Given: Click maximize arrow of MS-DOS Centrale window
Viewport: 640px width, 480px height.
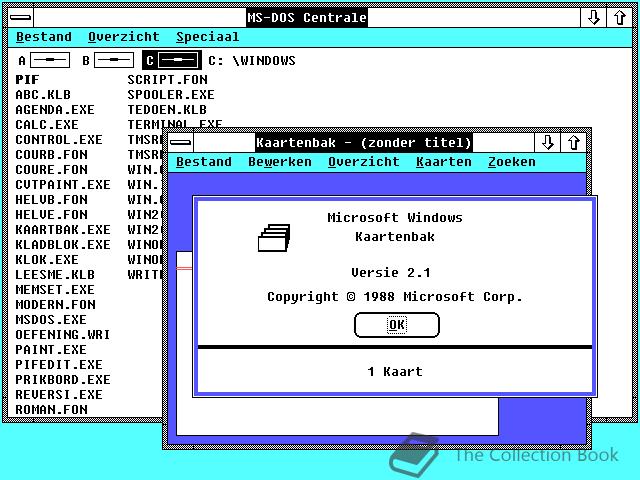Looking at the screenshot, I should click(x=620, y=18).
